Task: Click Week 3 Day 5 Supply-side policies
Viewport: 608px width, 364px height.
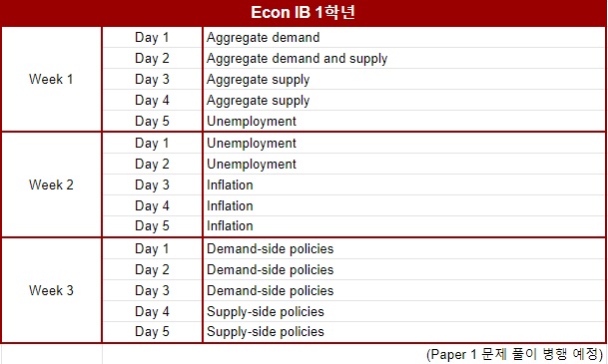Action: click(x=404, y=332)
